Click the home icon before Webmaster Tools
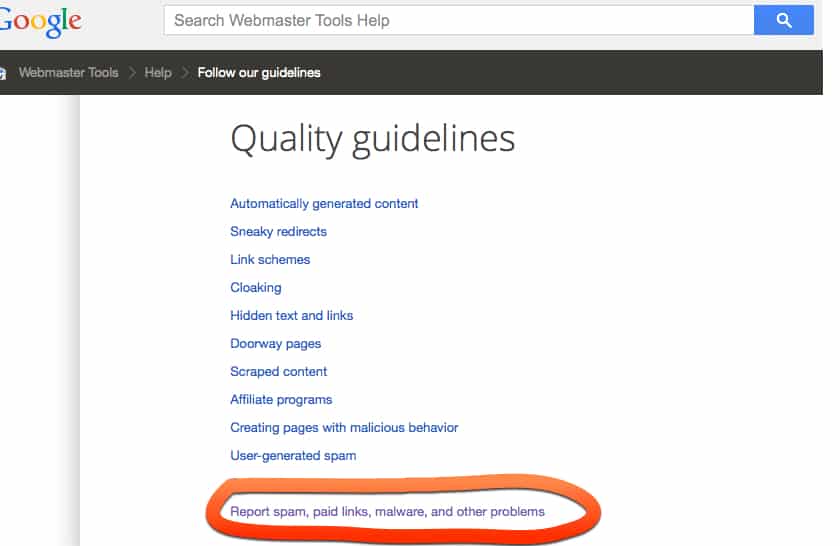 (3, 73)
